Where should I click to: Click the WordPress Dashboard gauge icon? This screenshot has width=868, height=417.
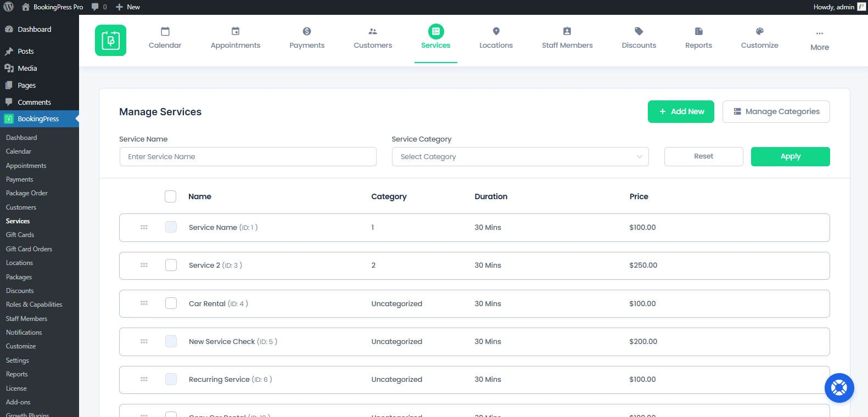(x=9, y=30)
